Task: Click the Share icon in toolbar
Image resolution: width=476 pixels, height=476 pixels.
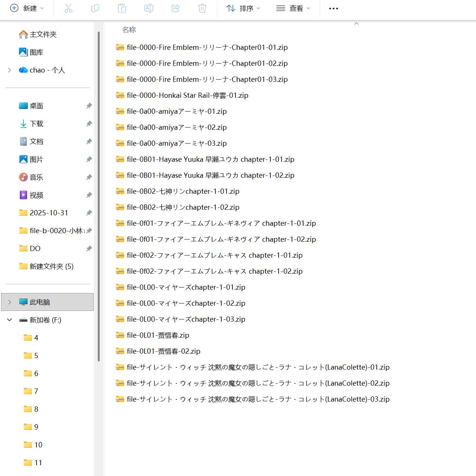Action: pyautogui.click(x=176, y=8)
